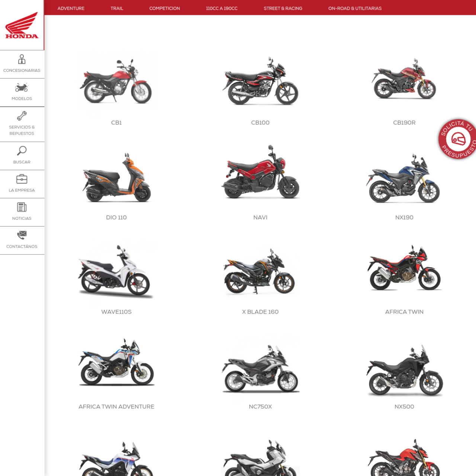This screenshot has width=476, height=476.
Task: Select the Trail category tab
Action: pos(117,8)
